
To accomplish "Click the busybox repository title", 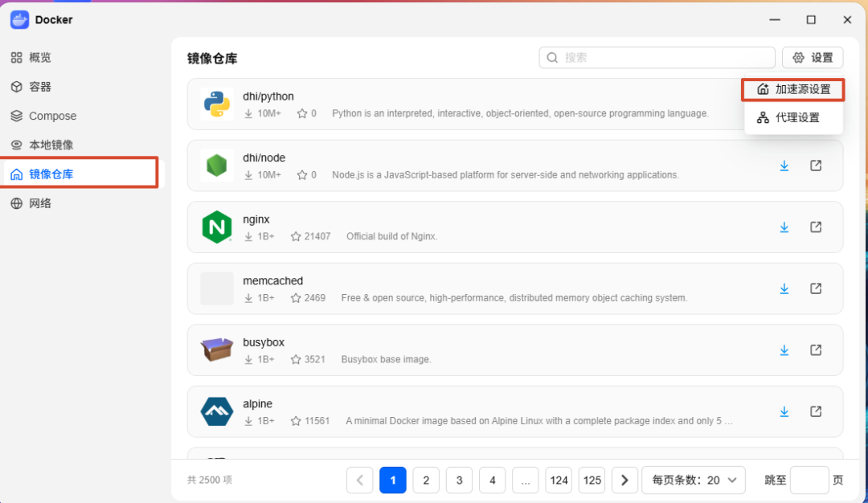I will [264, 342].
